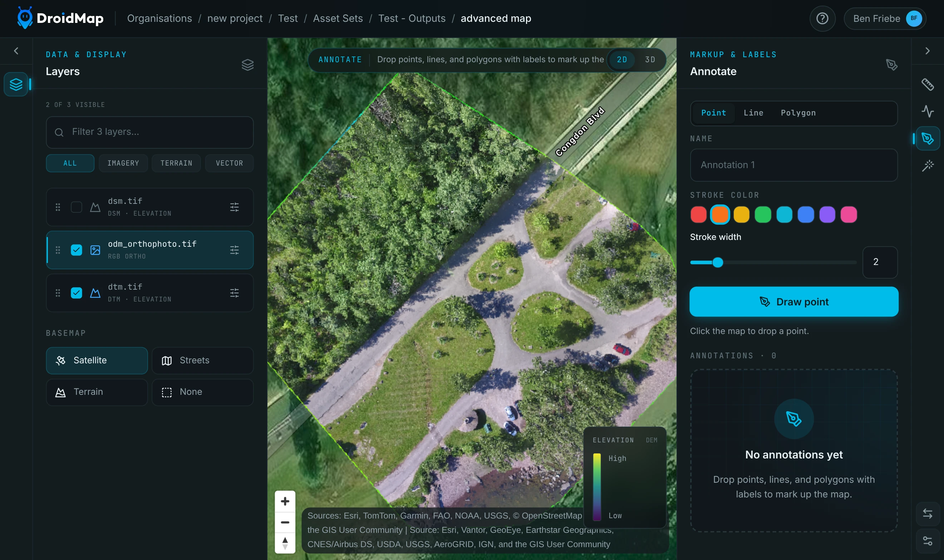Click the swap arrows icon in right rail

pyautogui.click(x=928, y=514)
